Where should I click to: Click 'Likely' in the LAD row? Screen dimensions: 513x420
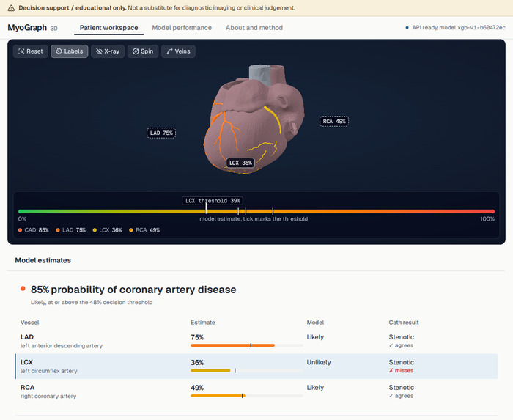tap(315, 337)
